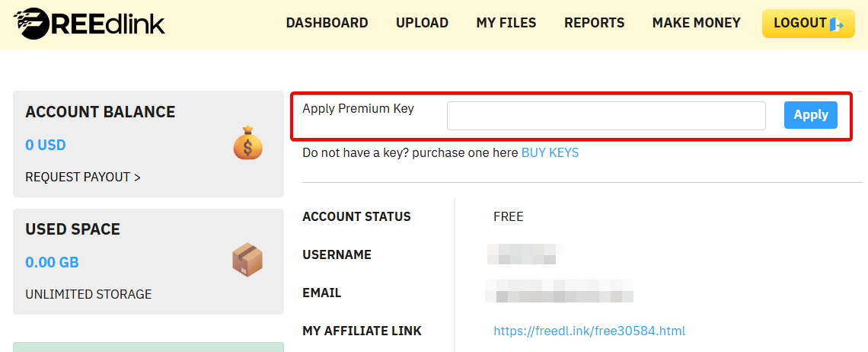Click the FREEdlink logo
The height and width of the screenshot is (352, 868).
[x=89, y=24]
